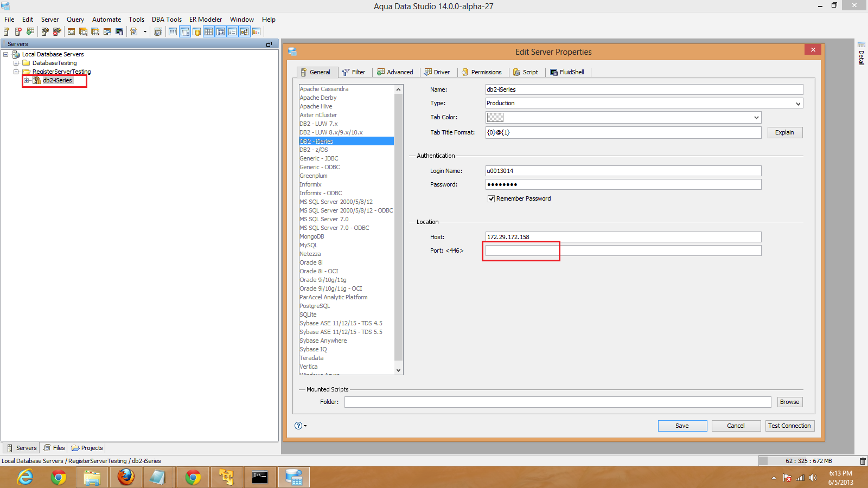The image size is (868, 488).
Task: Click into the Mounted Scripts Folder field
Action: 558,402
